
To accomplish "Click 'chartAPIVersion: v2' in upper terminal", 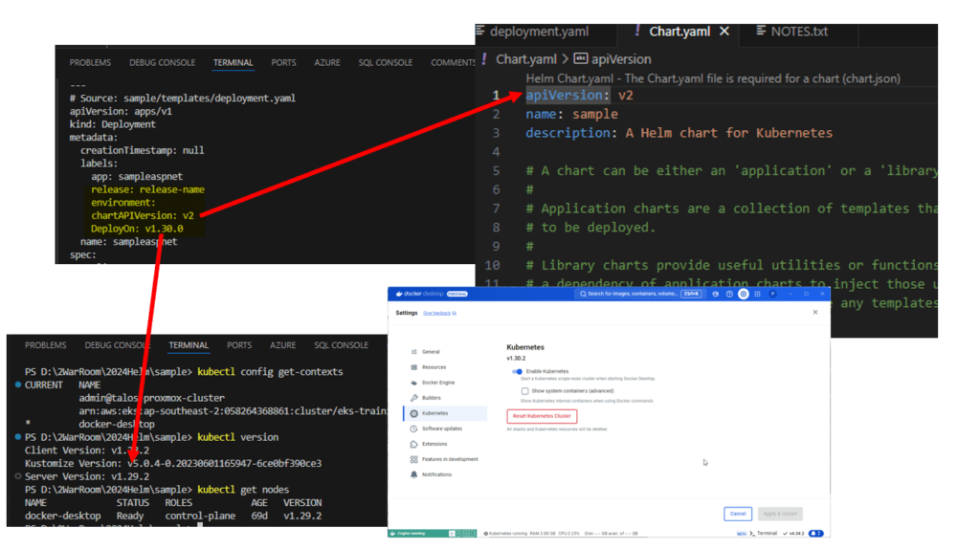I will (143, 215).
